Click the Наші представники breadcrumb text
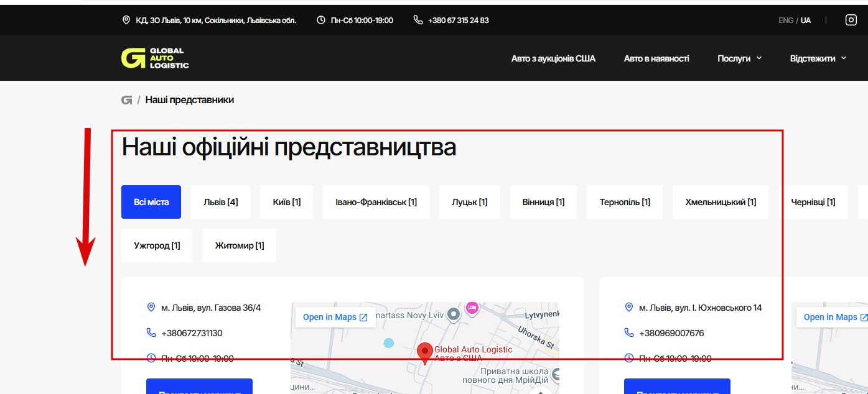This screenshot has height=394, width=868. [190, 99]
